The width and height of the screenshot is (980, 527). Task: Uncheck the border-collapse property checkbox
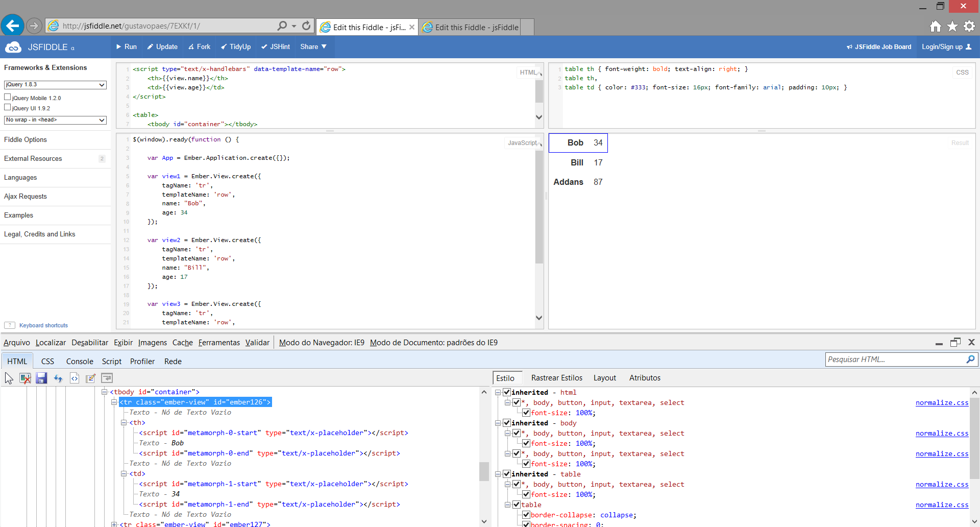(526, 515)
